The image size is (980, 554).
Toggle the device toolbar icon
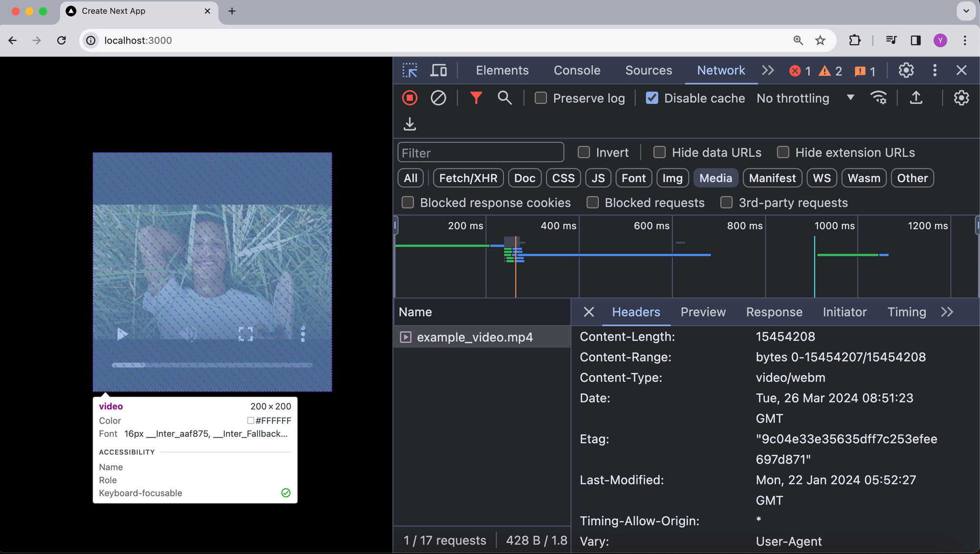[439, 71]
